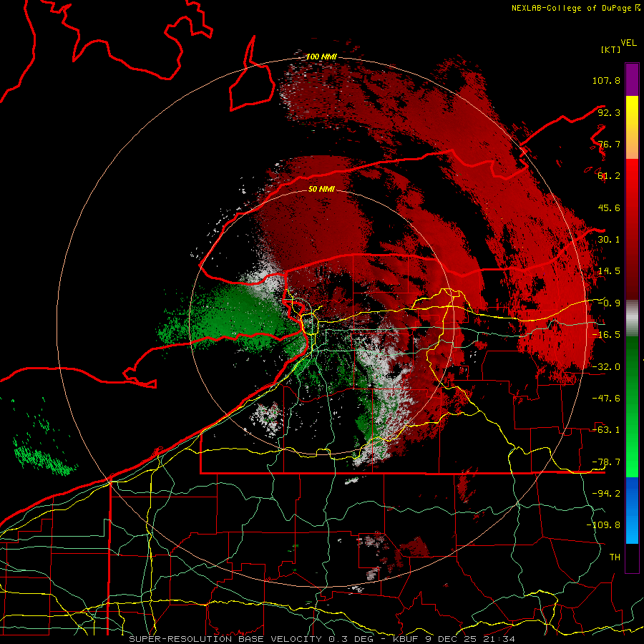The width and height of the screenshot is (644, 644).
Task: Click the 76.7 legend value
Action: (609, 144)
